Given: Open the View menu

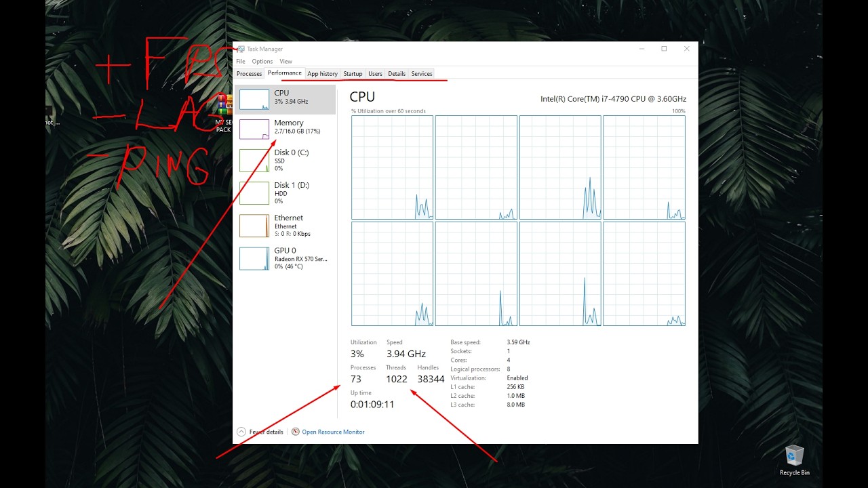Looking at the screenshot, I should tap(286, 61).
